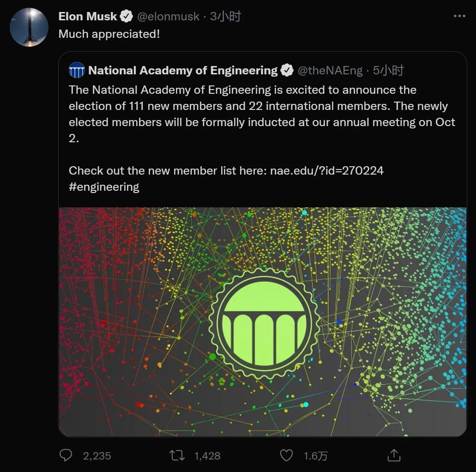The image size is (476, 472).
Task: Open the share upload icon
Action: pos(393,455)
